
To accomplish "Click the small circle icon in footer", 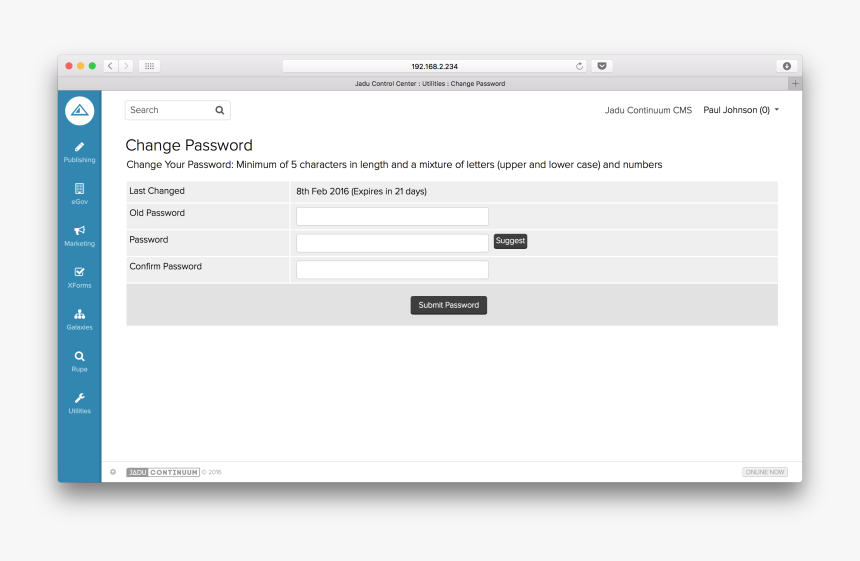I will tap(113, 472).
